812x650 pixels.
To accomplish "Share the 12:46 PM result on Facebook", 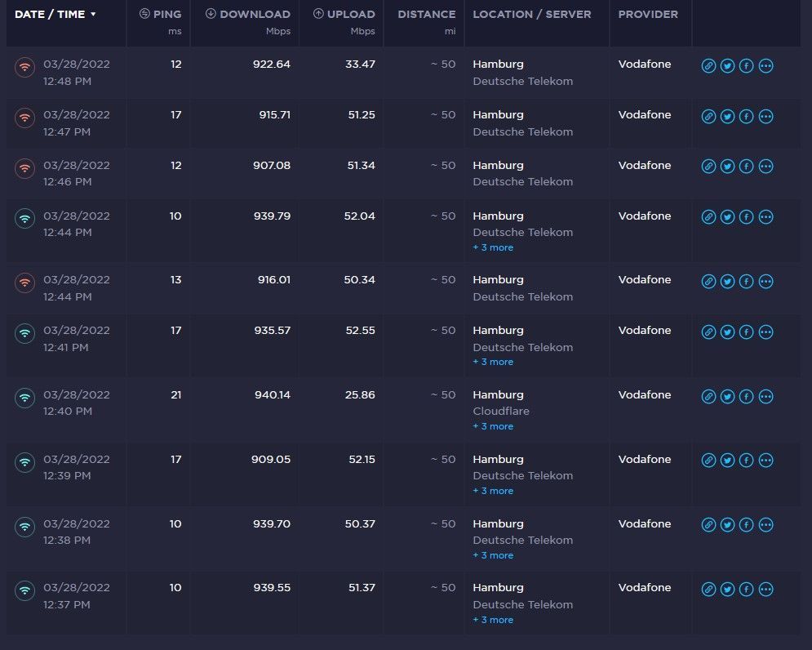I will pyautogui.click(x=746, y=167).
